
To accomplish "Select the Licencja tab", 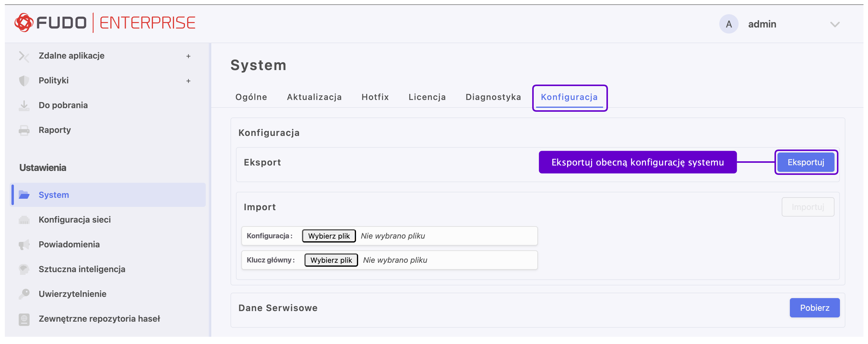I will pyautogui.click(x=427, y=97).
